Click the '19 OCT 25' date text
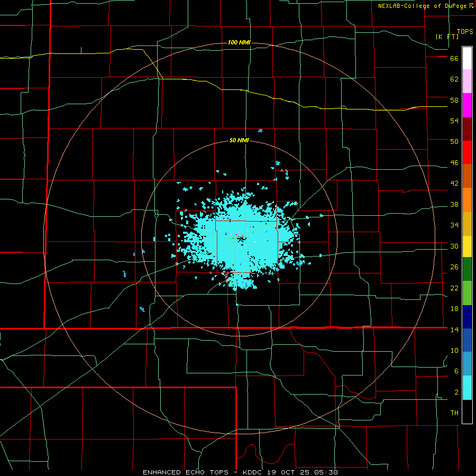 click(x=289, y=472)
